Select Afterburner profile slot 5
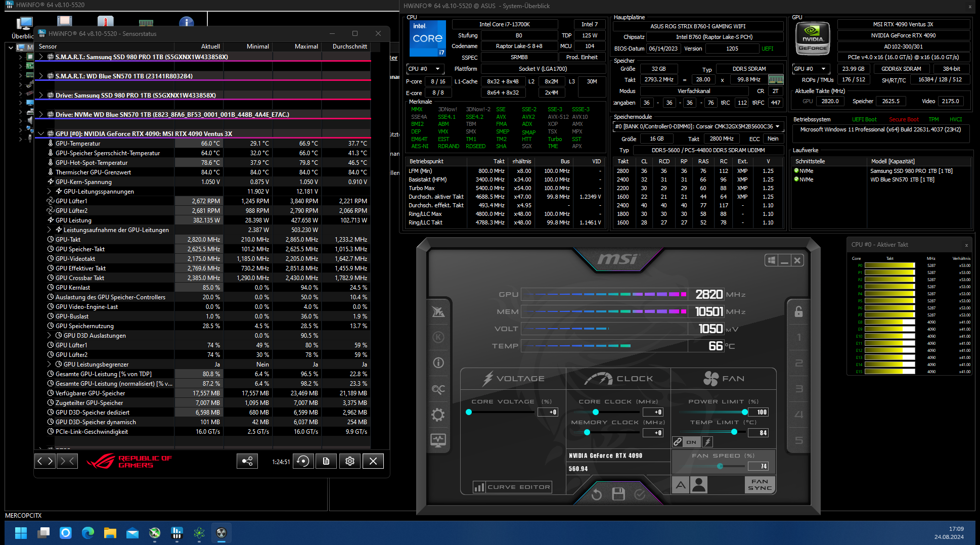 click(799, 440)
